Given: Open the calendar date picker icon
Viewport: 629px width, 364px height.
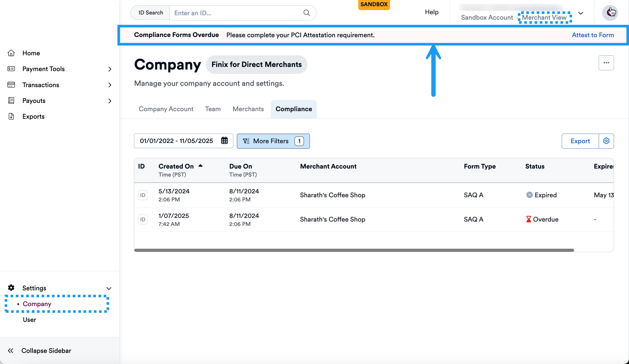Looking at the screenshot, I should [x=224, y=141].
